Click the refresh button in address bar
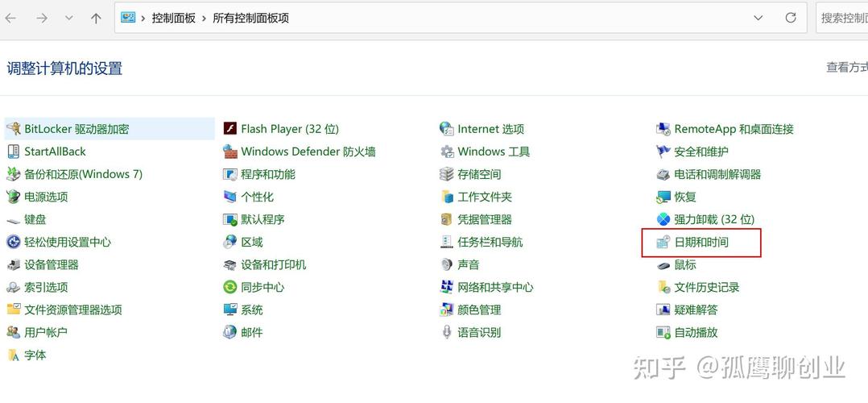This screenshot has width=868, height=403. (x=791, y=18)
